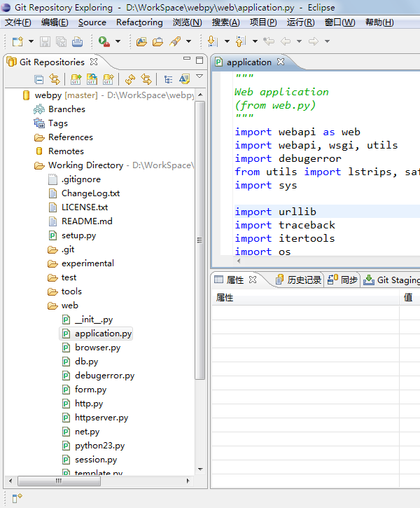Toggle hierarchical branch layout icon
The height and width of the screenshot is (508, 420).
coord(168,79)
